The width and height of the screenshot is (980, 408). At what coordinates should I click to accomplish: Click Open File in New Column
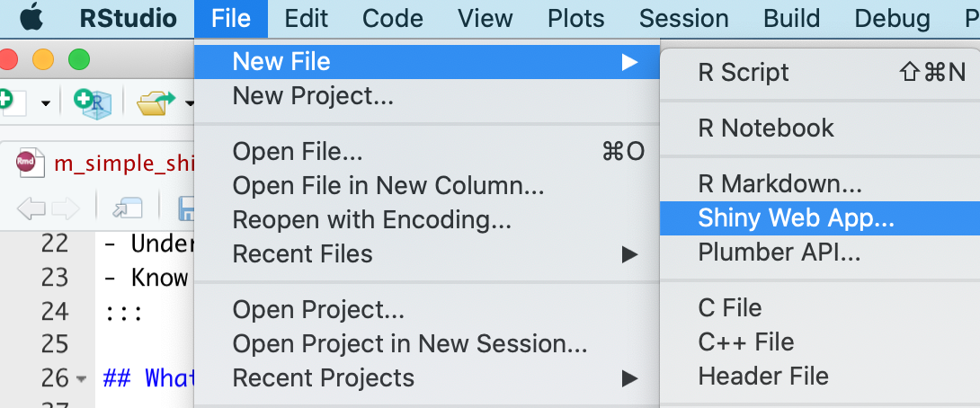pyautogui.click(x=388, y=186)
